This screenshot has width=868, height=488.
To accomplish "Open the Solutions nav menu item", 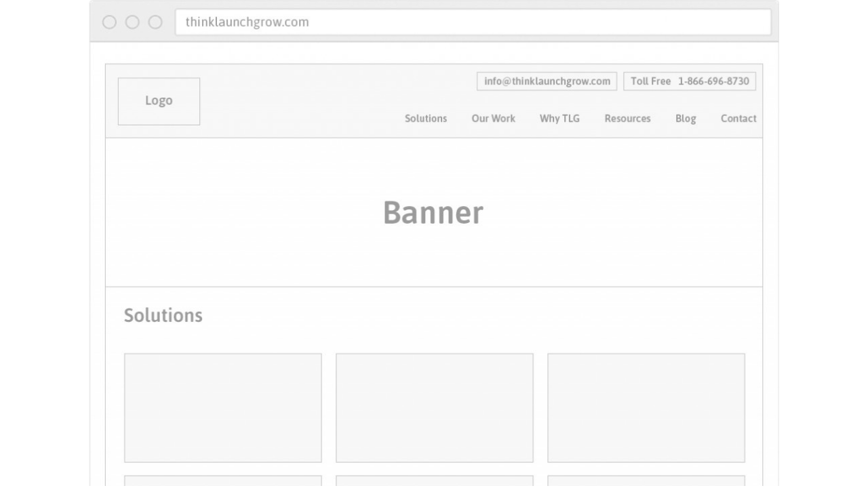I will click(426, 119).
